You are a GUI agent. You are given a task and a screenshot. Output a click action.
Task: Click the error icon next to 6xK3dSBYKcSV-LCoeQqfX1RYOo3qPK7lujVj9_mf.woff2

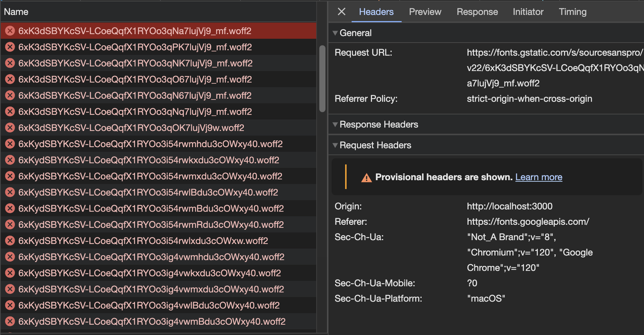pos(10,47)
